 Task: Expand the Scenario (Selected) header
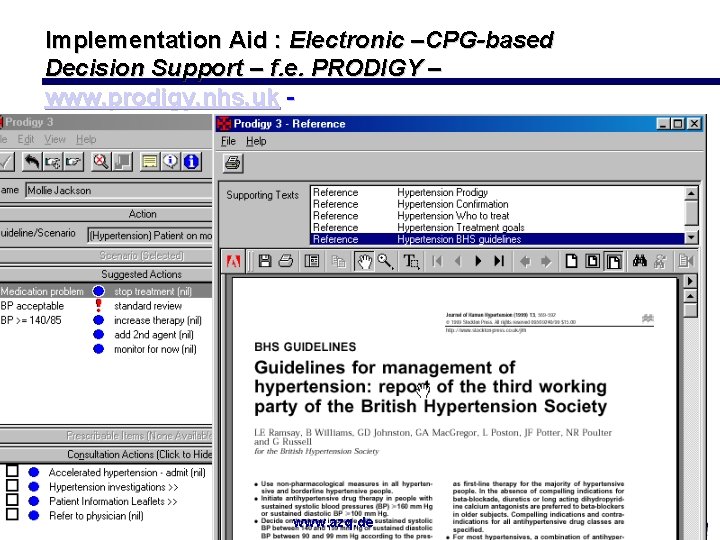[x=106, y=255]
